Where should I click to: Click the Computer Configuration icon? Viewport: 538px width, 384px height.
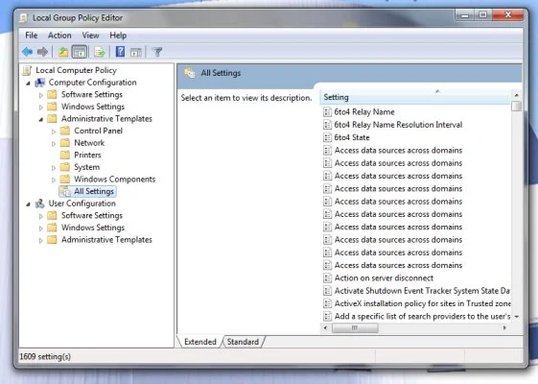click(40, 83)
